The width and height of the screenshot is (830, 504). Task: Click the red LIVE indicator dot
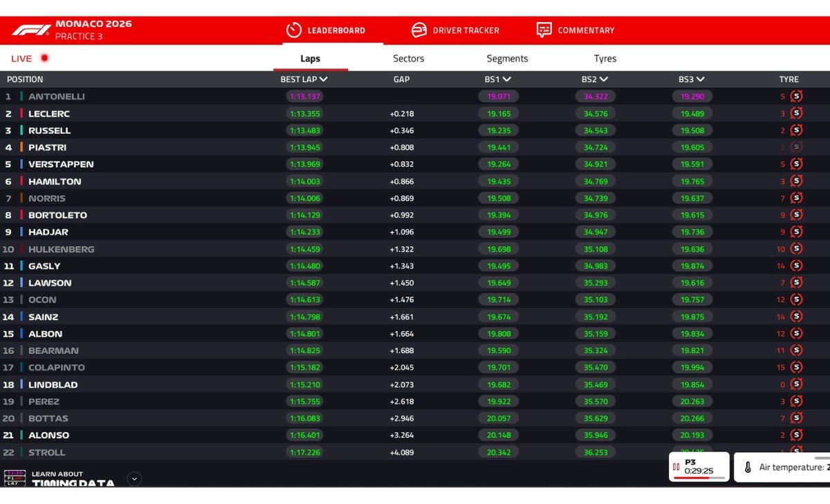[44, 58]
